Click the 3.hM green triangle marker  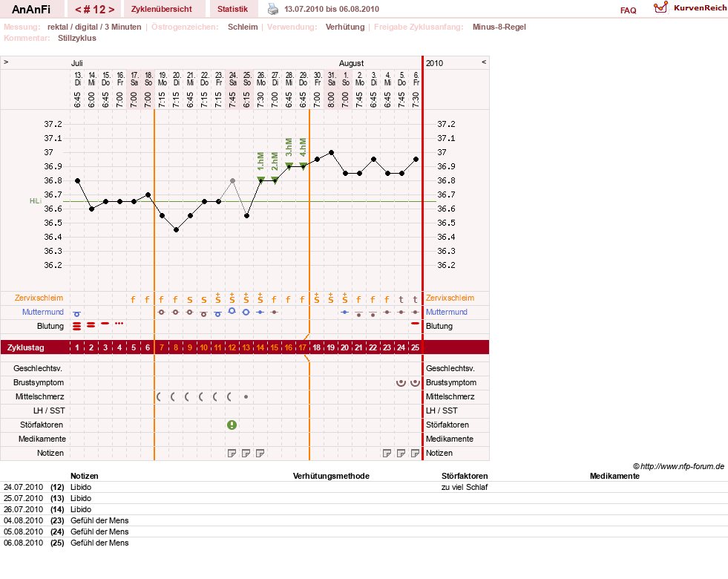(289, 166)
